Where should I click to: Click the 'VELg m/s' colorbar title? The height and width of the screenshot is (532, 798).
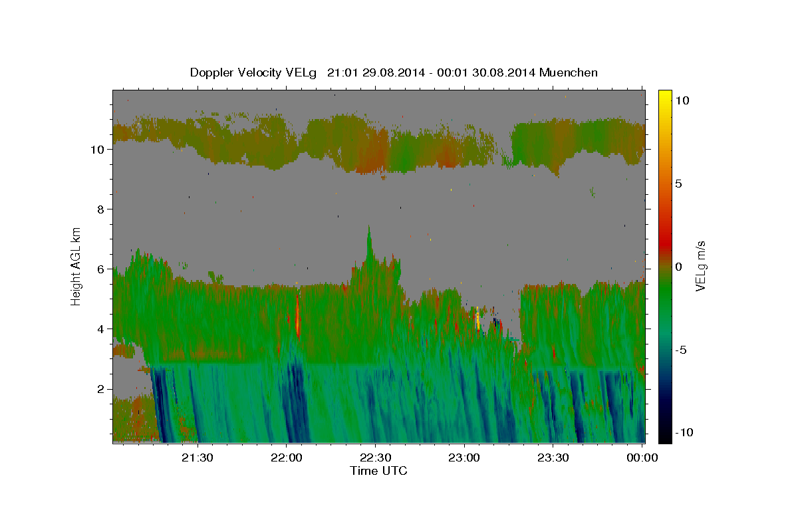coord(701,266)
